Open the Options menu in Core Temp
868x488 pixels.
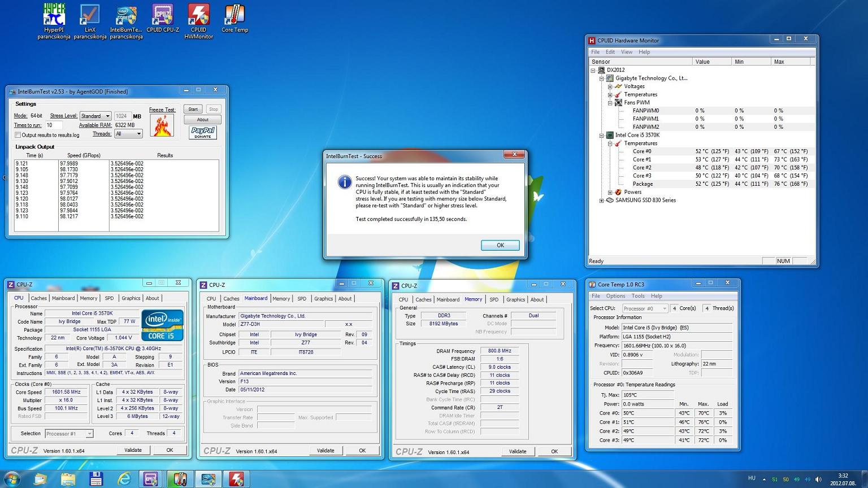tap(615, 296)
